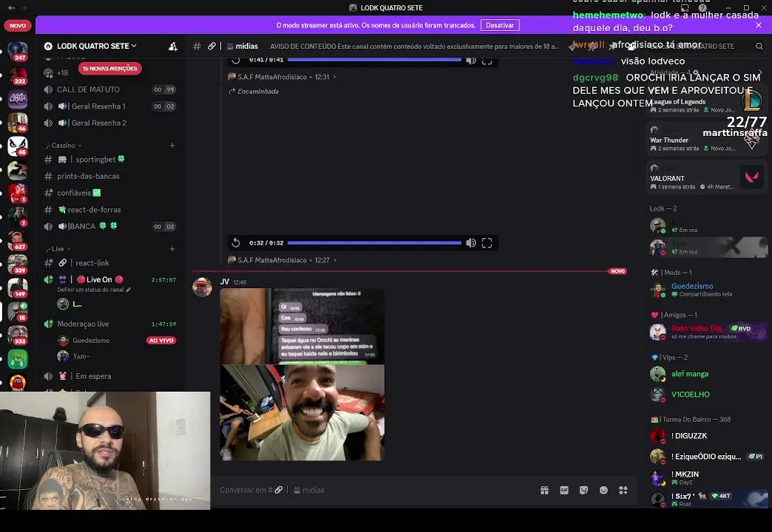
Task: Jump to 15 NOVAS MENÇÕES pill
Action: coord(109,69)
